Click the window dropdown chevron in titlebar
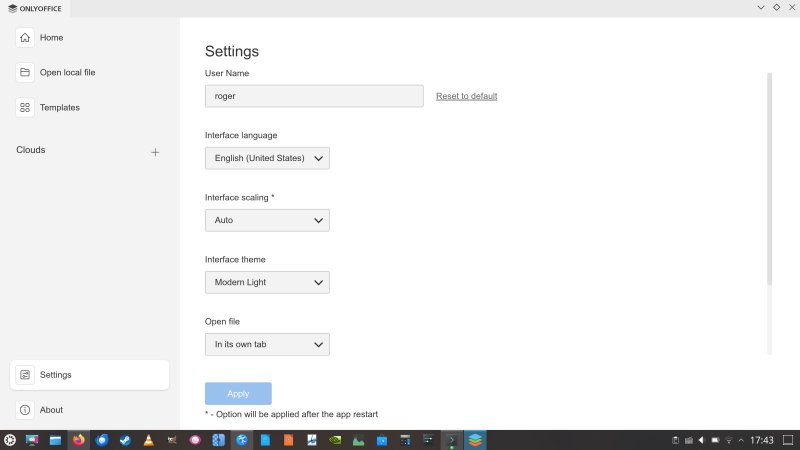This screenshot has width=800, height=450. (x=761, y=8)
